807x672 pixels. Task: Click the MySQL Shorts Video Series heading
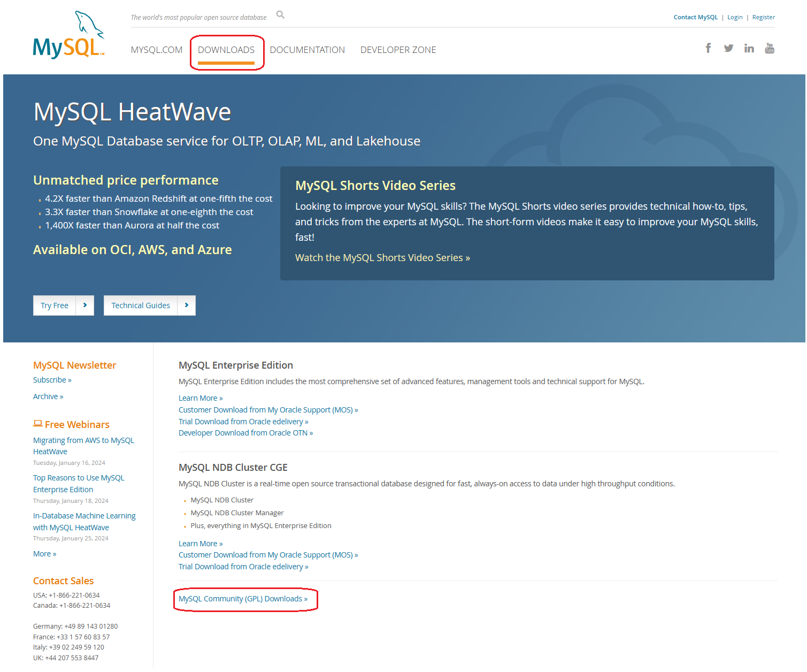[x=375, y=185]
